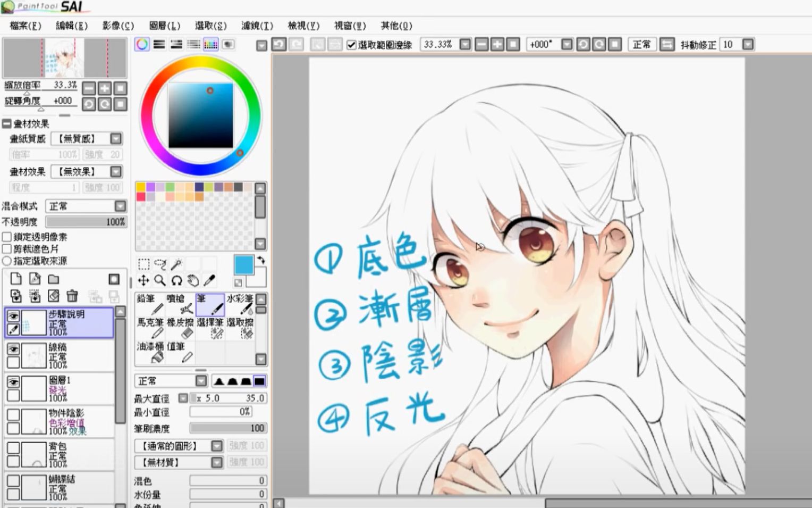Select the 圖層1 layer

tap(59, 388)
